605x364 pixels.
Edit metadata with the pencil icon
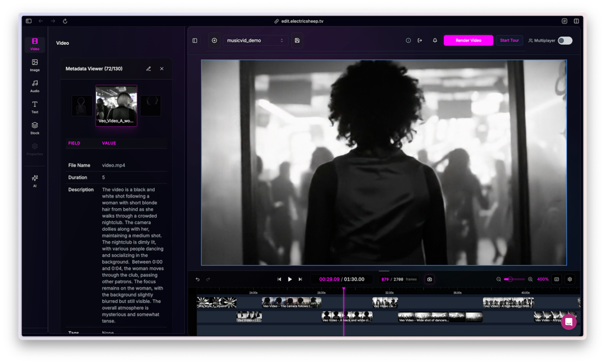[148, 69]
